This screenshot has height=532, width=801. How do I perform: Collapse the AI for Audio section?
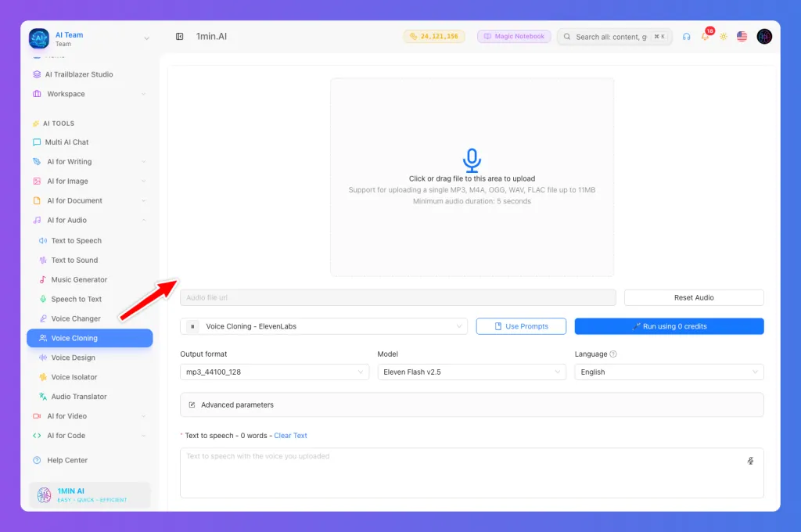(90, 220)
